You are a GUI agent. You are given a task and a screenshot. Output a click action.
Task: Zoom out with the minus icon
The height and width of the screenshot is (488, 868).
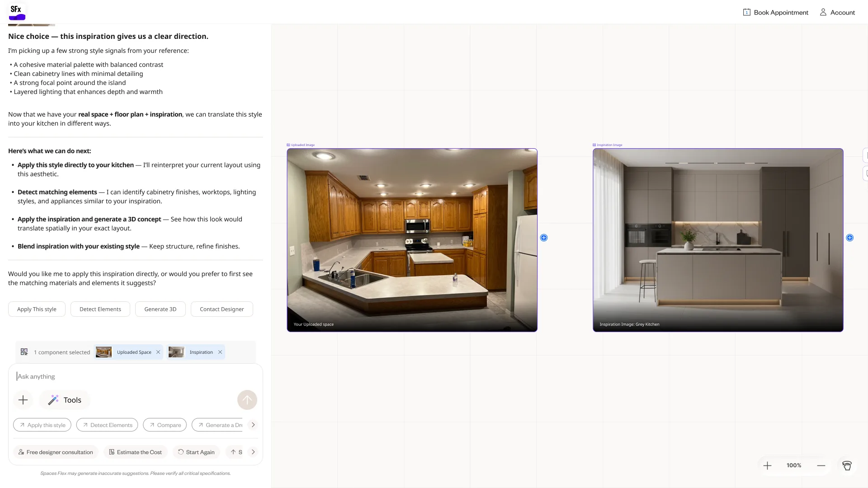[x=821, y=465]
